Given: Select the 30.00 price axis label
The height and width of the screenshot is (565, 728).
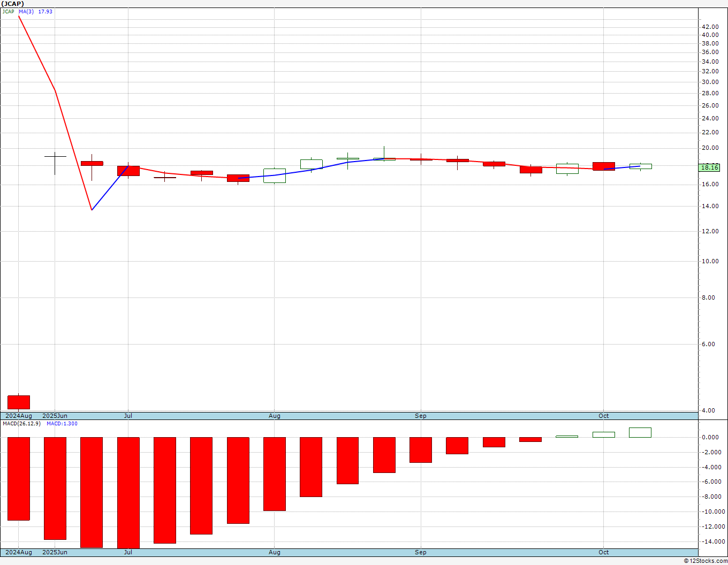Looking at the screenshot, I should click(x=710, y=82).
